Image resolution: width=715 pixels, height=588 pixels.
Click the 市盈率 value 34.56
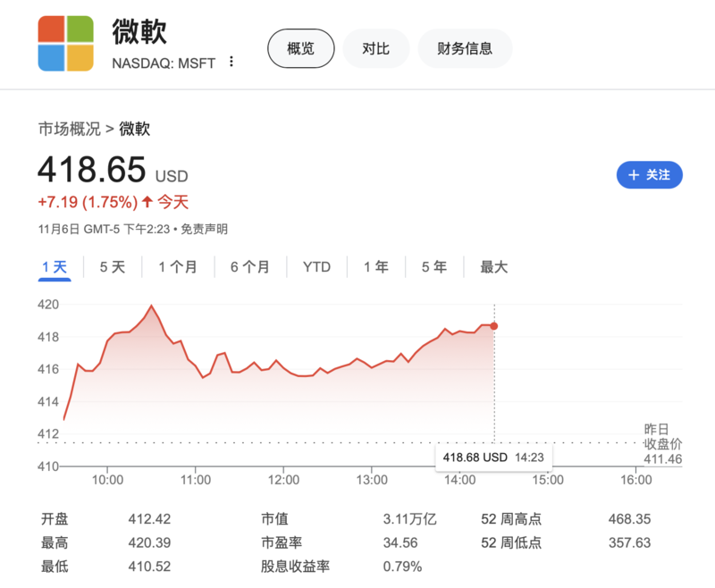click(400, 542)
